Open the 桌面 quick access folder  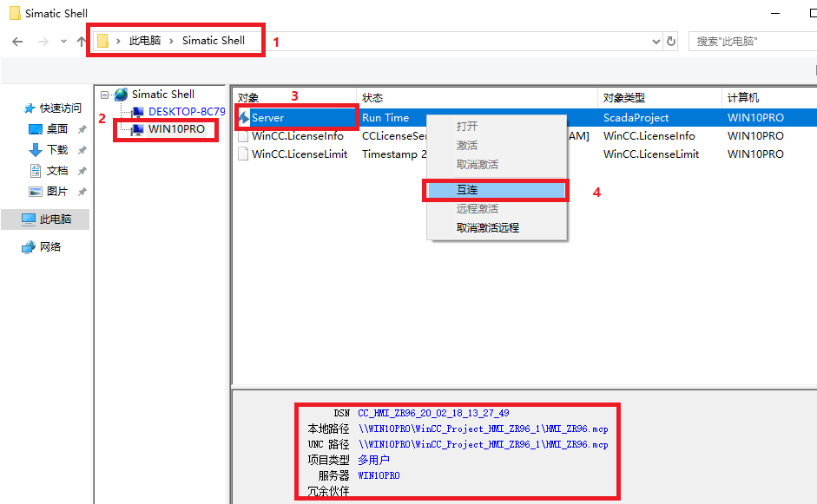(x=57, y=128)
